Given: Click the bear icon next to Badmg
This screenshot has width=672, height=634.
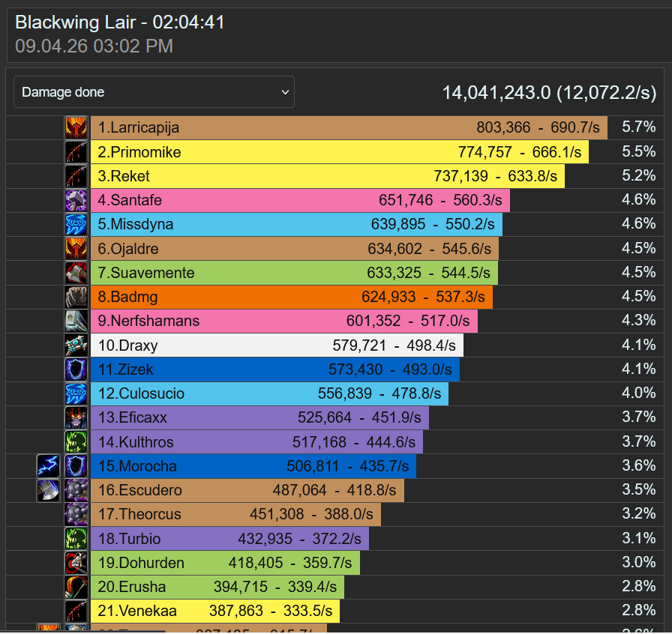Looking at the screenshot, I should (x=76, y=297).
